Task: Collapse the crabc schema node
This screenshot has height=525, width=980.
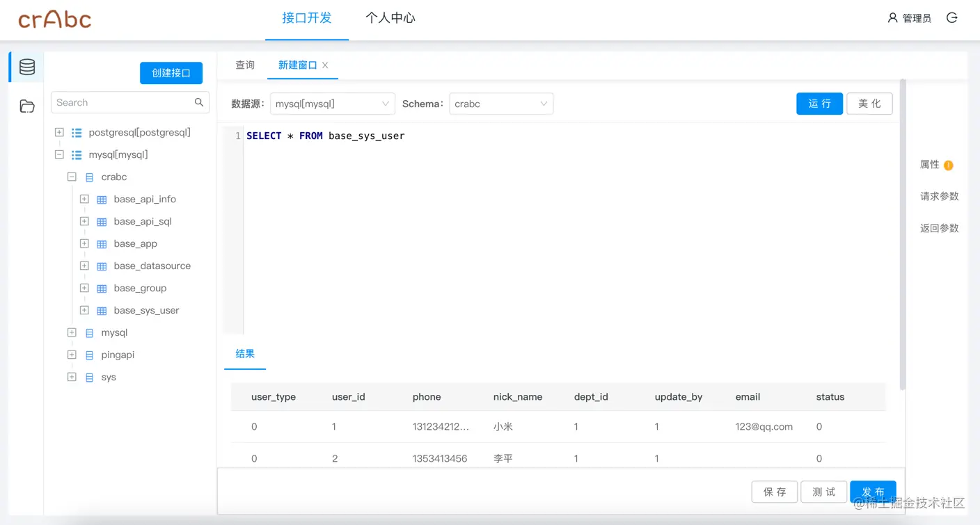Action: point(72,177)
